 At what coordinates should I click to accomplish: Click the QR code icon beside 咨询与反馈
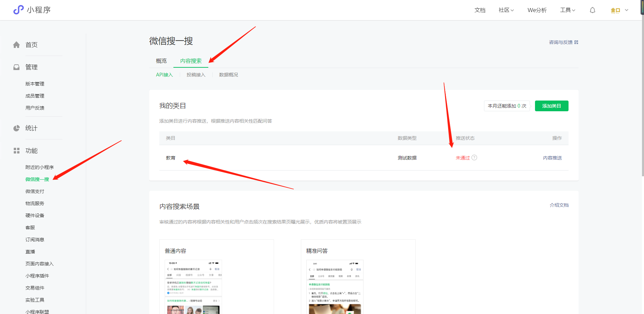pos(576,42)
